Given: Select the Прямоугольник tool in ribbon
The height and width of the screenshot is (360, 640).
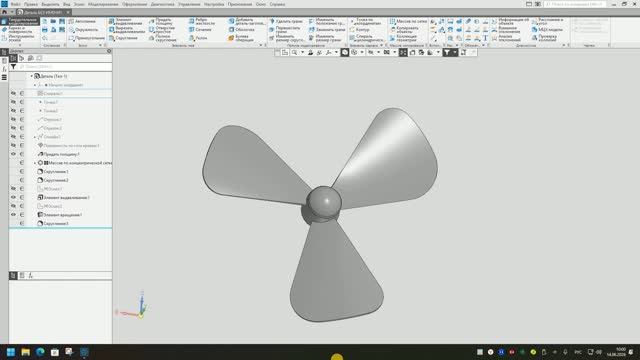Looking at the screenshot, I should [x=87, y=38].
